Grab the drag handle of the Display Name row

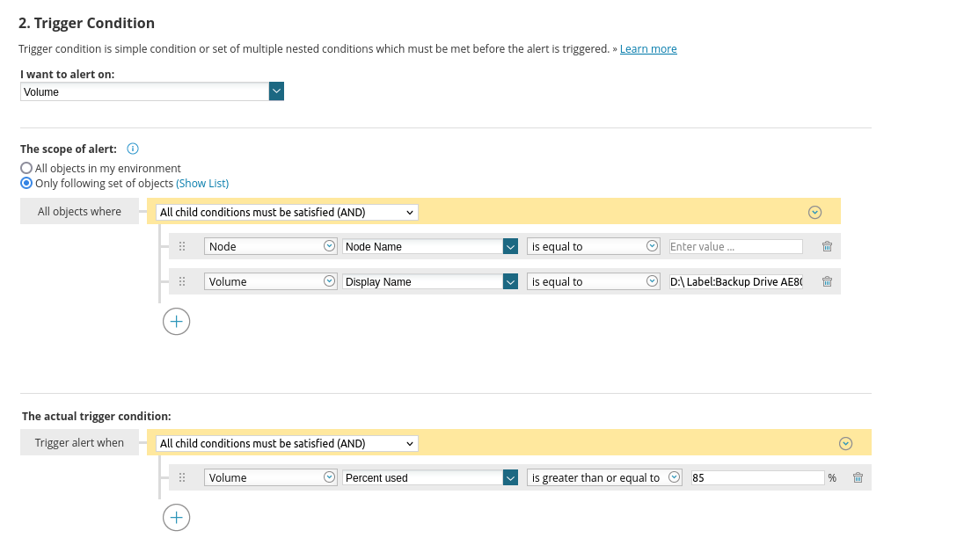[x=182, y=281]
